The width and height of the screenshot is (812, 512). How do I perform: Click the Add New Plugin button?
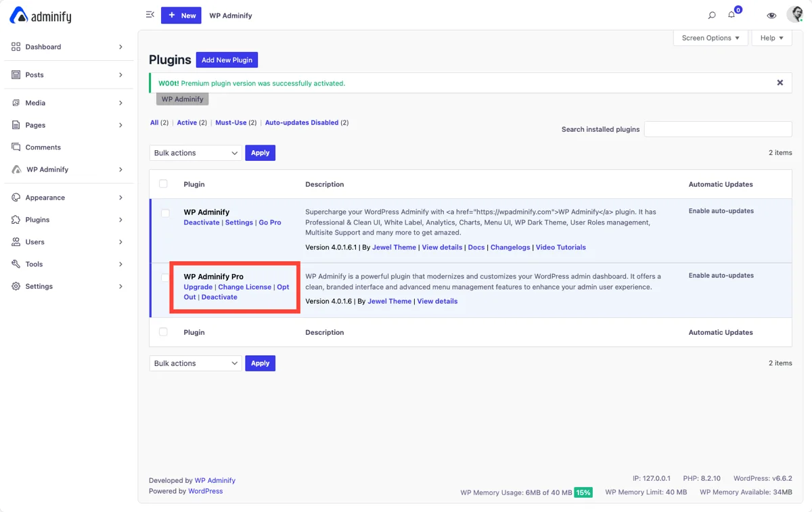pos(227,60)
